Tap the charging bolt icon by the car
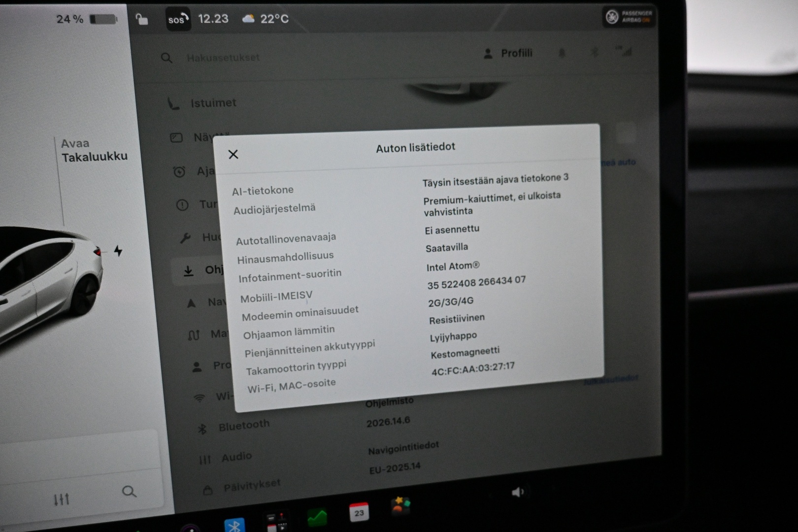Image resolution: width=798 pixels, height=532 pixels. pos(118,251)
